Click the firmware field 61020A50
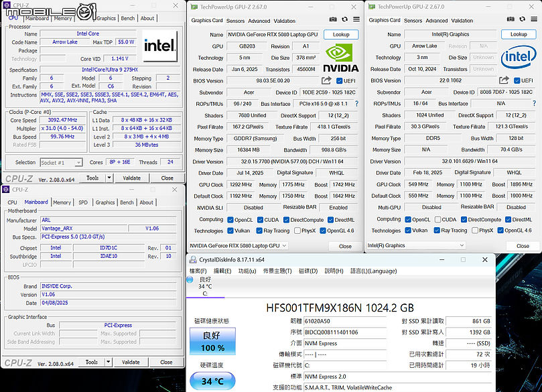The image size is (542, 392). click(344, 321)
